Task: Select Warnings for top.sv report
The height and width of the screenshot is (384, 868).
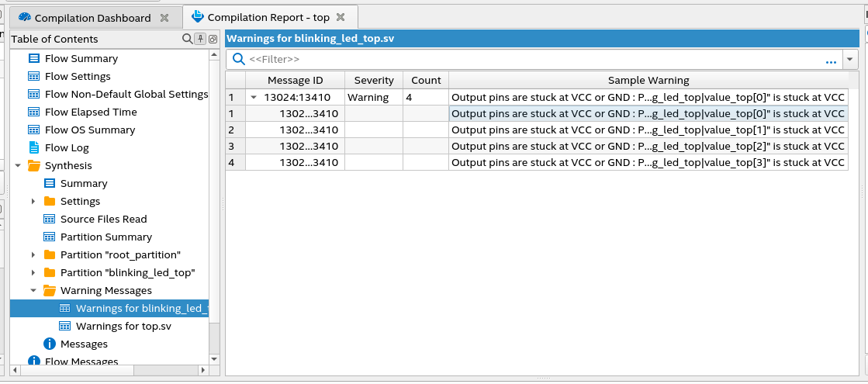Action: [x=123, y=326]
